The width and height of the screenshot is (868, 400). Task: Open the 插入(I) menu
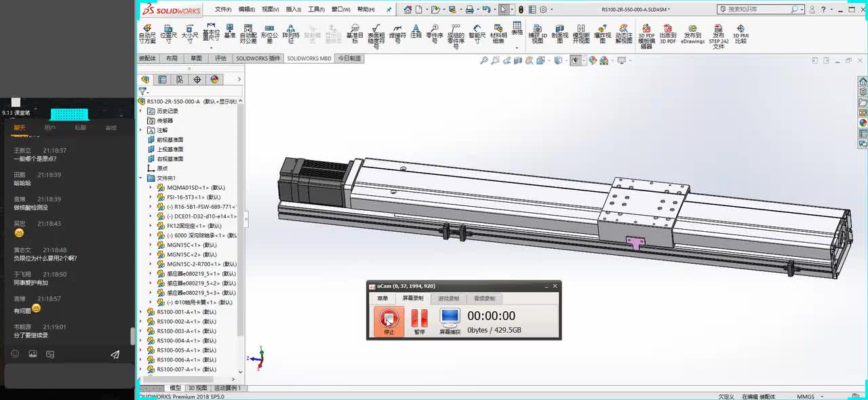[x=294, y=9]
